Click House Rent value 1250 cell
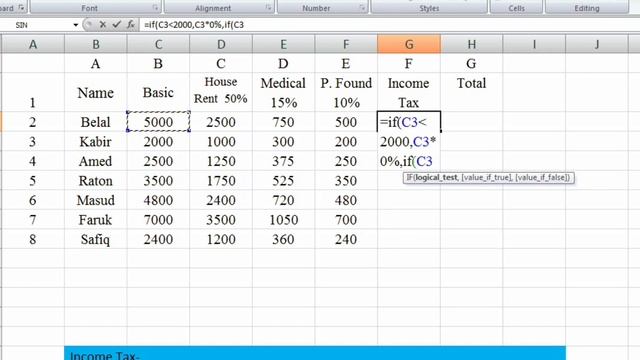 click(221, 161)
